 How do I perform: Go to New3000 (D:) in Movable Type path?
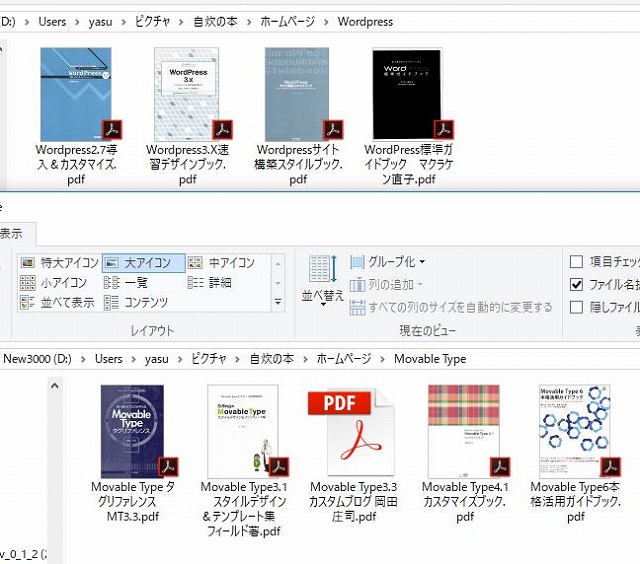(x=37, y=359)
